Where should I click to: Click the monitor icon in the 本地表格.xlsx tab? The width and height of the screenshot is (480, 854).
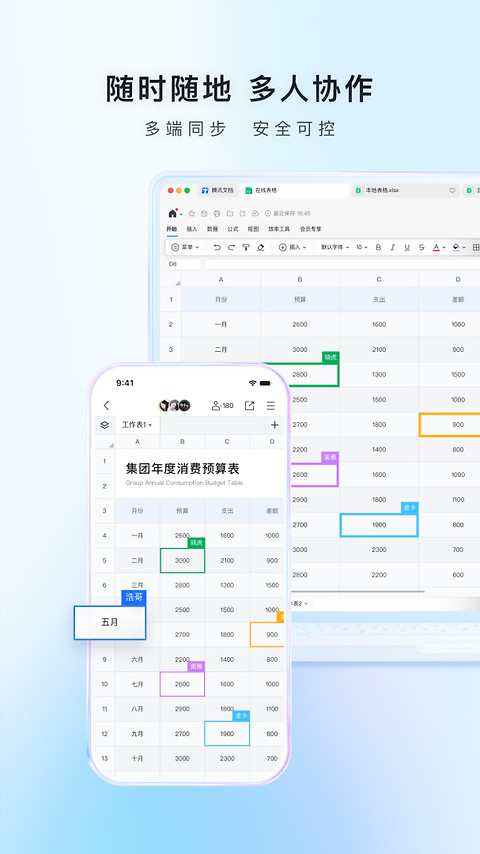[x=452, y=190]
